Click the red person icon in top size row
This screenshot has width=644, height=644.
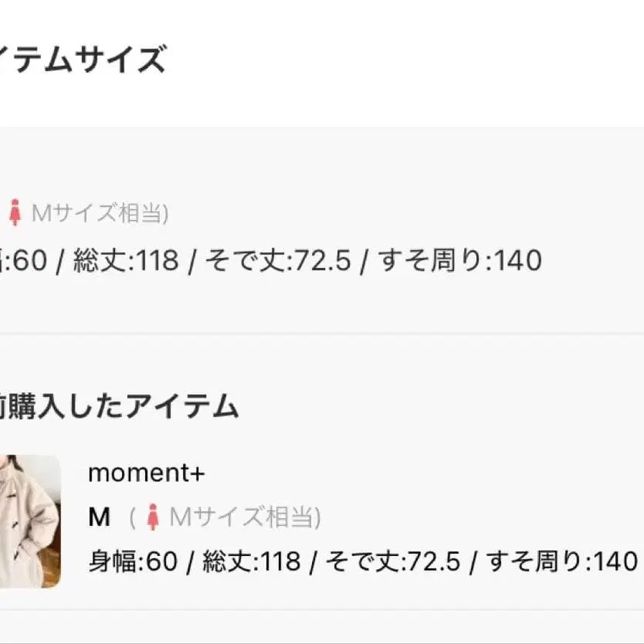(15, 212)
